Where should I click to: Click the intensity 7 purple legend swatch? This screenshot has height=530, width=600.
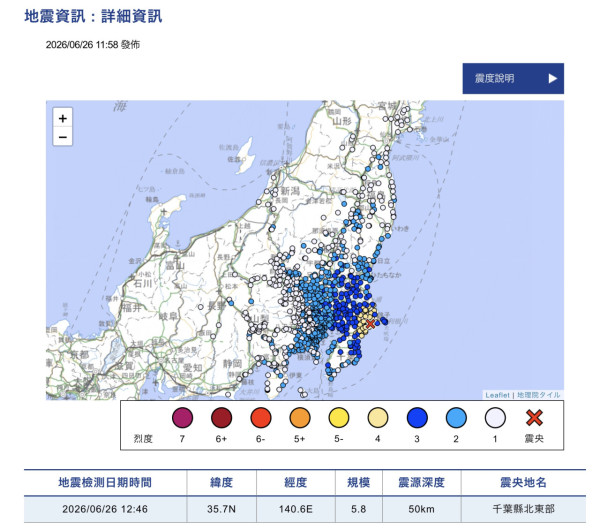coord(182,417)
